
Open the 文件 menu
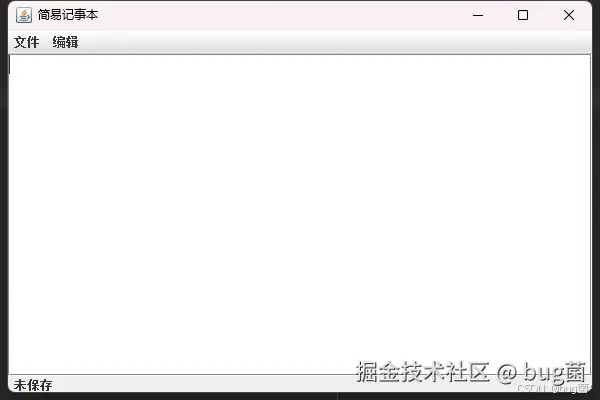pos(26,42)
